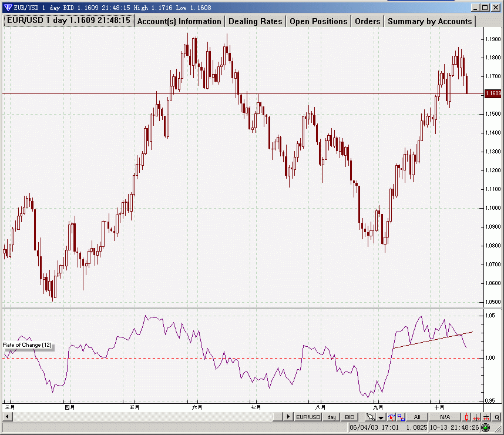Screen dimensions: 504x435
Task: Click the indicator line-with-arrow chart icon
Action: [391, 417]
